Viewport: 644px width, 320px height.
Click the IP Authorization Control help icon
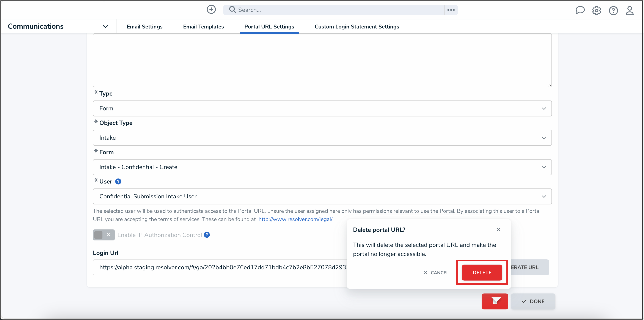pyautogui.click(x=207, y=235)
